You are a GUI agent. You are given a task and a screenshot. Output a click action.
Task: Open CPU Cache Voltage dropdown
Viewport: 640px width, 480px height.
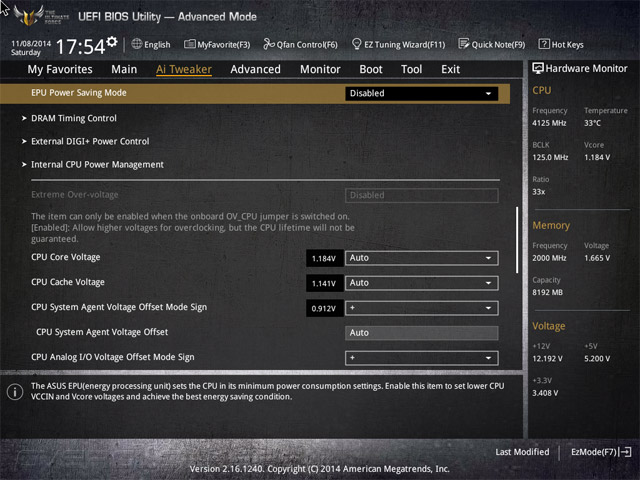(422, 283)
